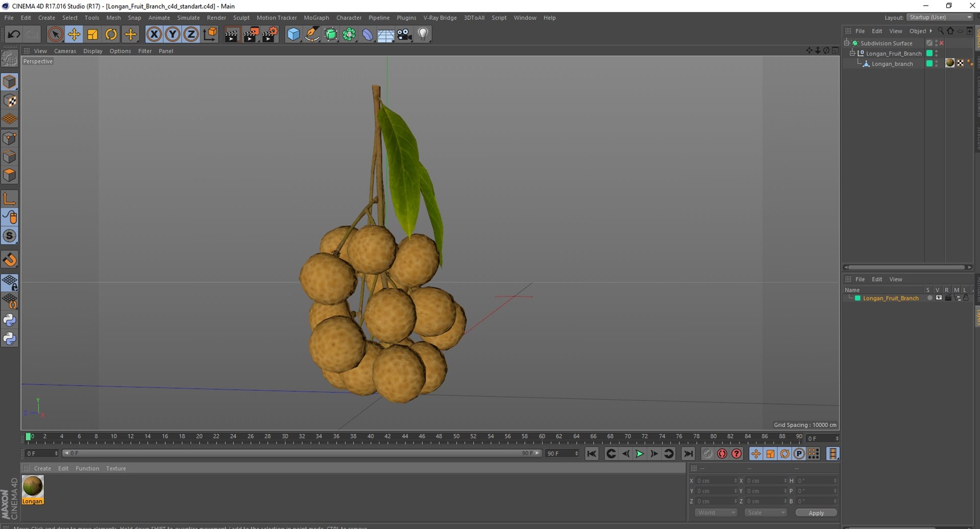Click Make Editable icon in left toolbar
The image size is (980, 529).
point(10,59)
